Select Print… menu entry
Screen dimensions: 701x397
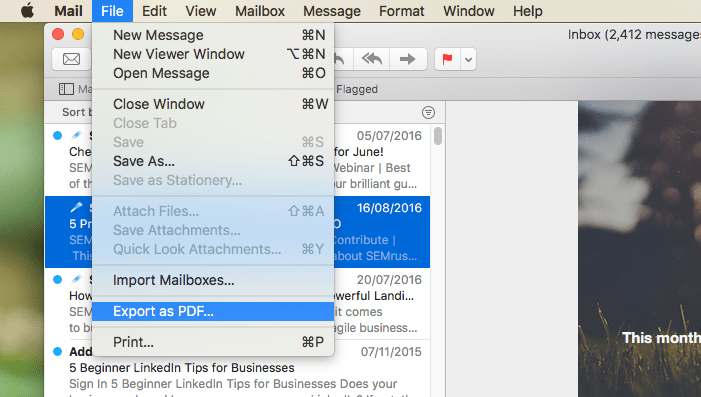point(213,342)
